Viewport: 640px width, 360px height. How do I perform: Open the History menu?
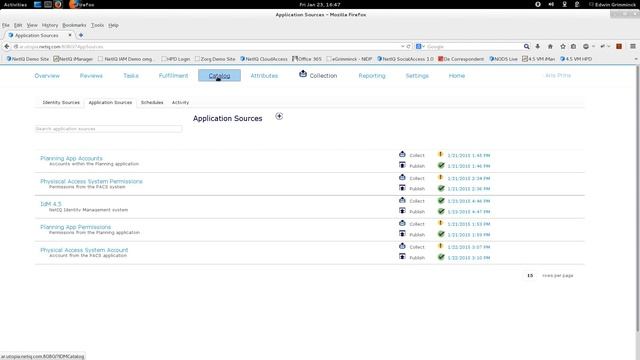tap(50, 25)
